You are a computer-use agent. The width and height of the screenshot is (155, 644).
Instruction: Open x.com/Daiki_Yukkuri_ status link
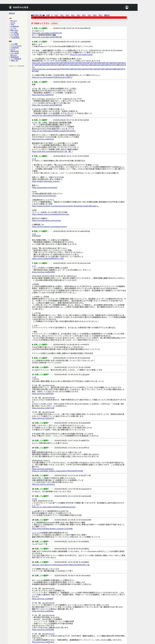click(x=57, y=471)
